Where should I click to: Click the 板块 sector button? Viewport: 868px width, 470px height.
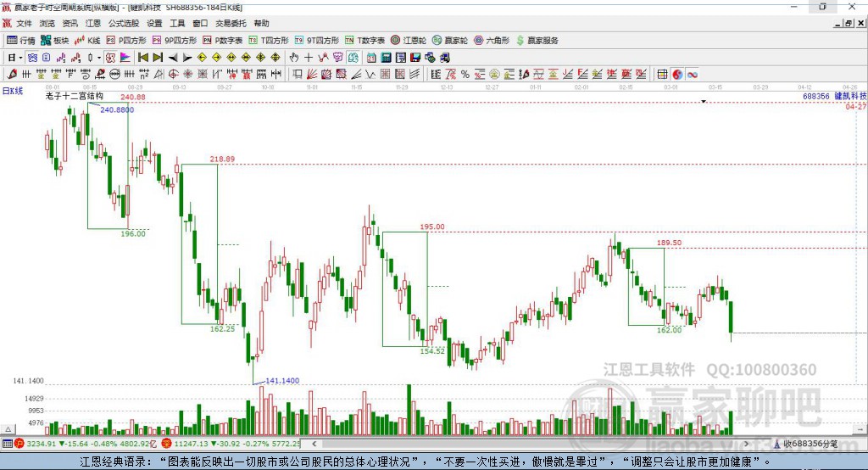tap(54, 41)
